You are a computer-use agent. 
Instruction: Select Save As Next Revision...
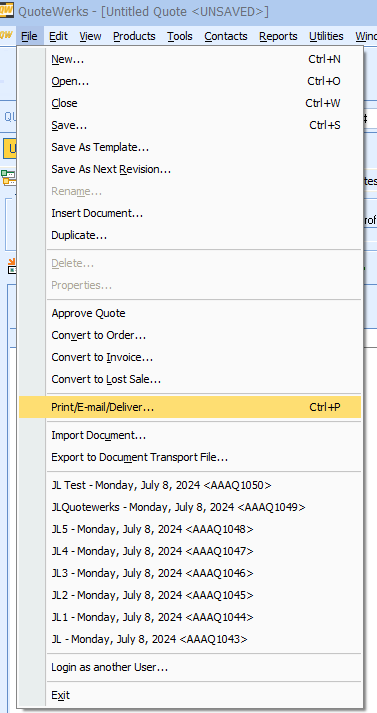pyautogui.click(x=190, y=169)
